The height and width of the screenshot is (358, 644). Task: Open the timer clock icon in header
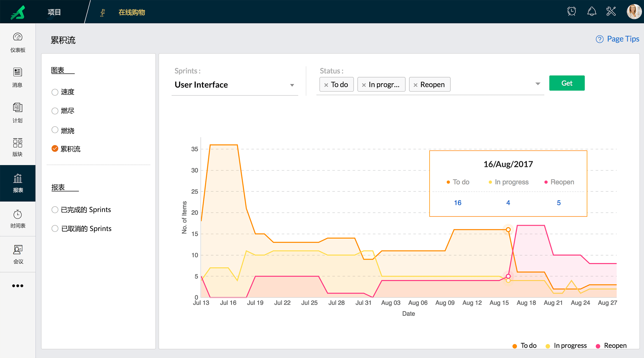pyautogui.click(x=572, y=12)
